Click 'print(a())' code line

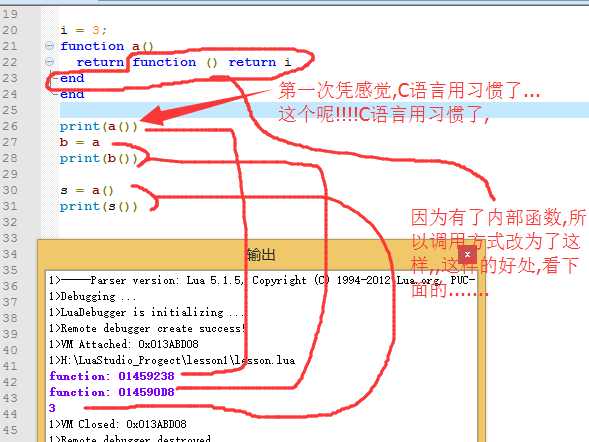coord(99,127)
